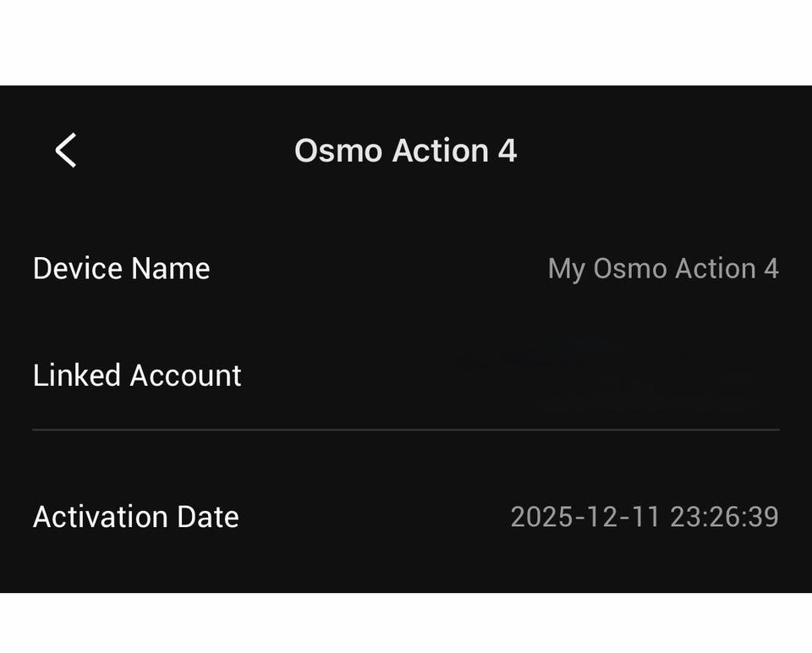Click the word Date in Activation Date label
The image size is (812, 653).
pos(208,517)
